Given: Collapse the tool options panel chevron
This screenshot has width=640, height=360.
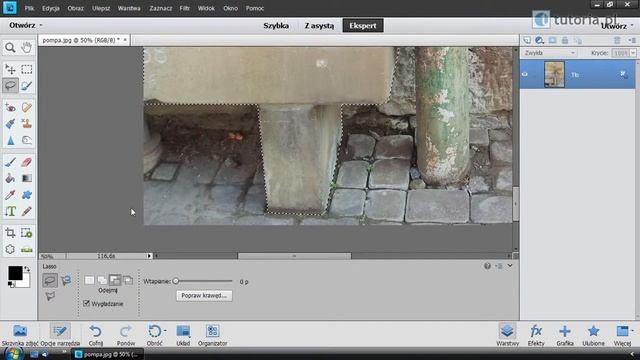Looking at the screenshot, I should pos(510,266).
